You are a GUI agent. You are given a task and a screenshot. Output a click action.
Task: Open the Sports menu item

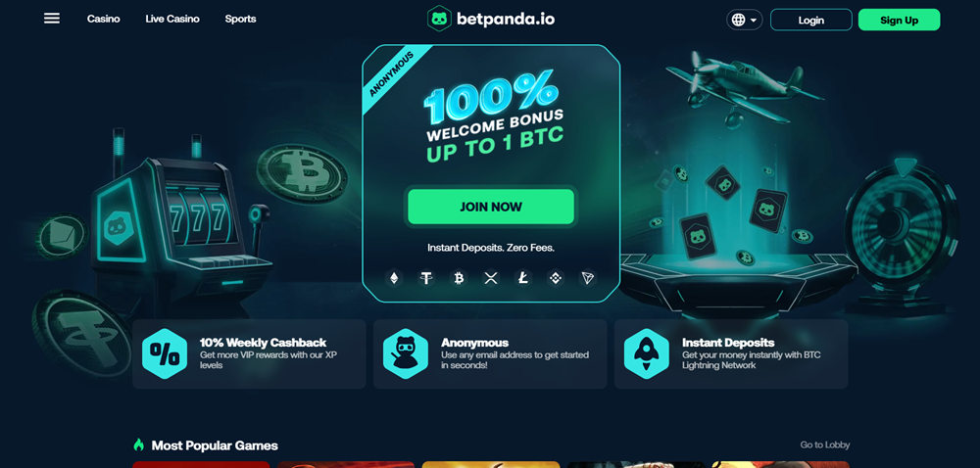[x=241, y=19]
